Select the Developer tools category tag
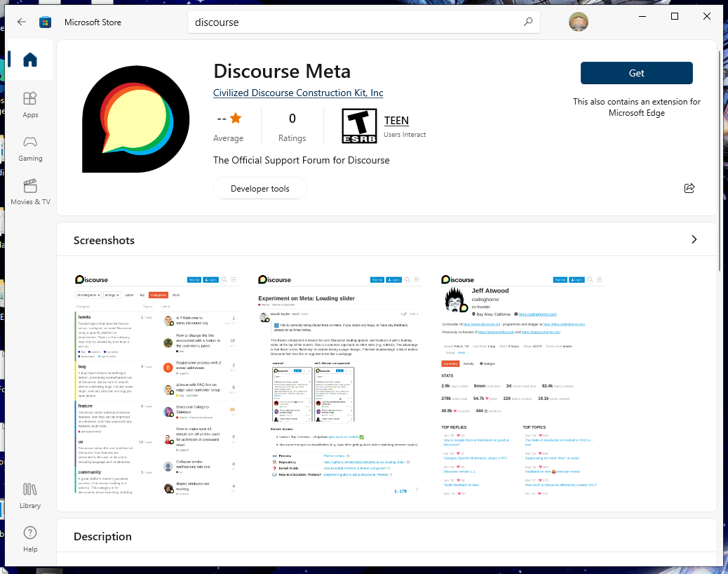The width and height of the screenshot is (728, 574). pos(260,189)
